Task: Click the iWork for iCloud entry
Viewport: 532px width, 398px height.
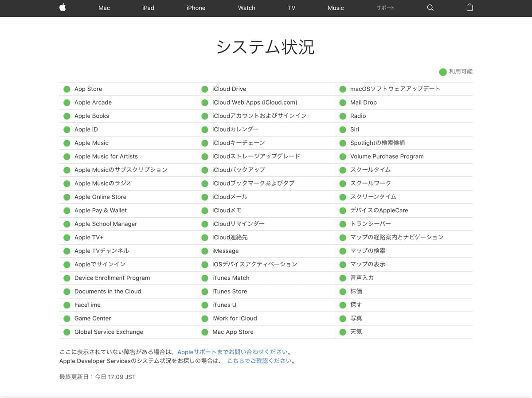Action: (x=235, y=319)
